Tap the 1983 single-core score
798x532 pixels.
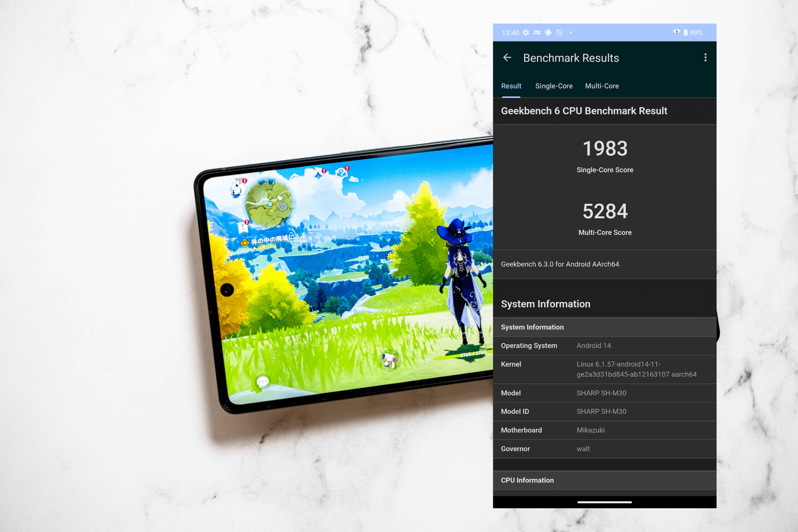(605, 148)
